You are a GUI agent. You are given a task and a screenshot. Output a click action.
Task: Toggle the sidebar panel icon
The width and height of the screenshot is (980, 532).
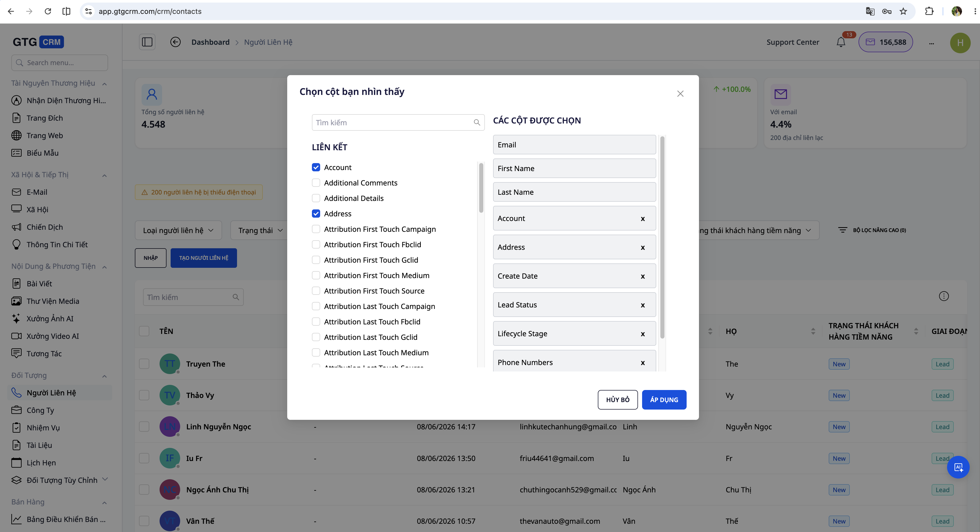[147, 42]
